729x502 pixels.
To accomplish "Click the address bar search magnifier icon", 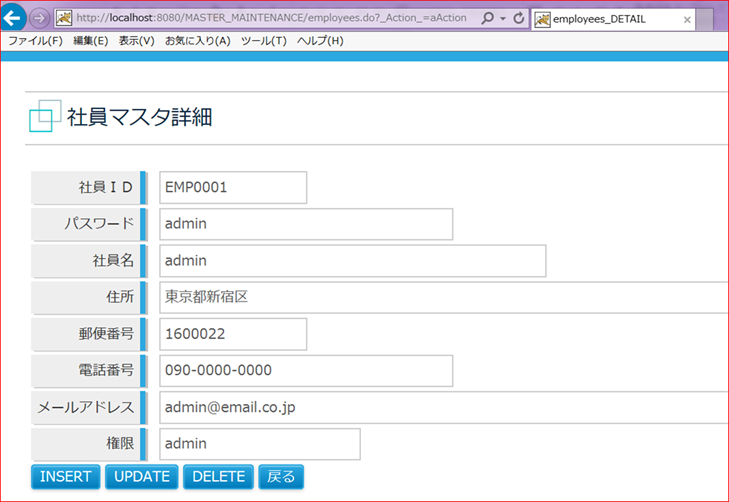I will click(487, 19).
